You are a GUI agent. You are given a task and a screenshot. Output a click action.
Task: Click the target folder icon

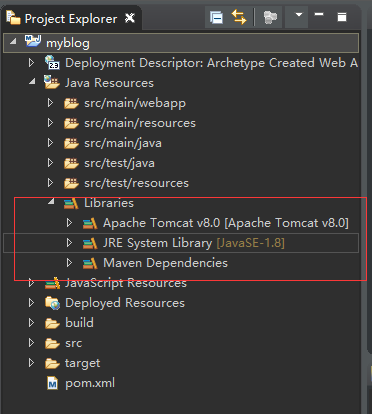tap(52, 363)
